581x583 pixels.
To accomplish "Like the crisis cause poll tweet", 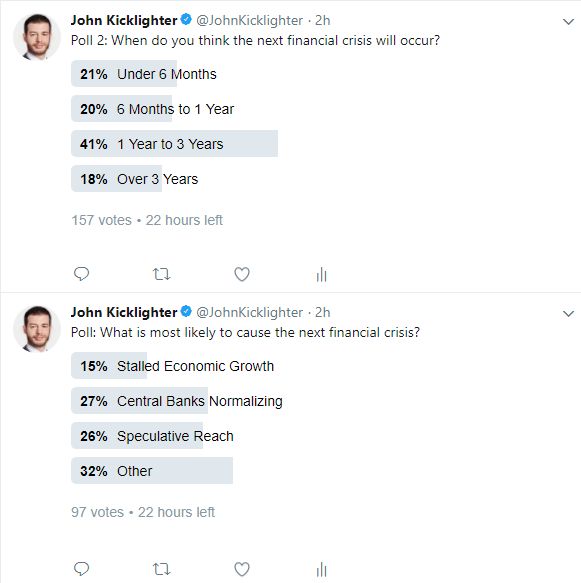I will point(242,569).
